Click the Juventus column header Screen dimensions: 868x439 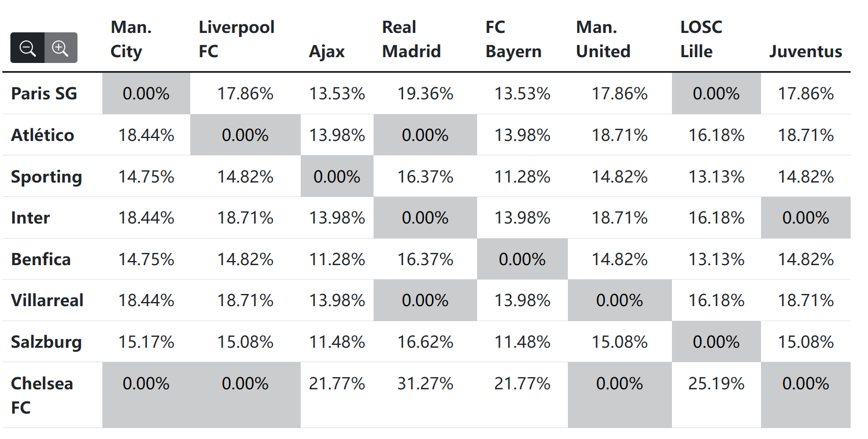(806, 51)
